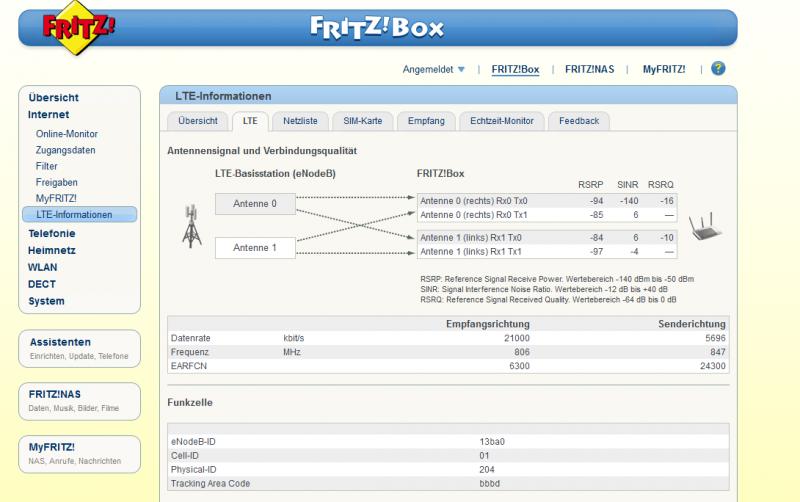Click the Funkzelle section heading
The image size is (800, 502).
(190, 403)
